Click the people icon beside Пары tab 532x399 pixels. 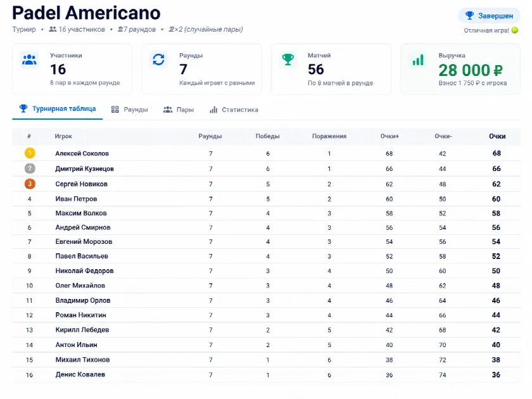(x=168, y=110)
